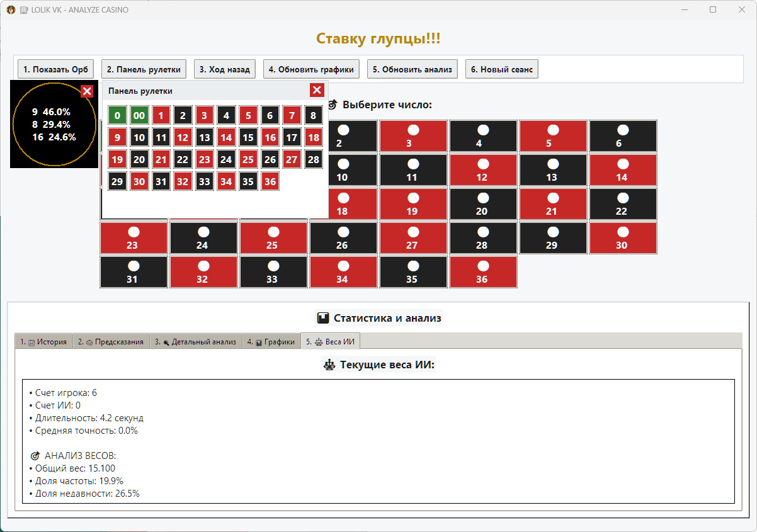Image resolution: width=757 pixels, height=532 pixels.
Task: Select radio for number 4 in main grid
Action: [x=483, y=130]
